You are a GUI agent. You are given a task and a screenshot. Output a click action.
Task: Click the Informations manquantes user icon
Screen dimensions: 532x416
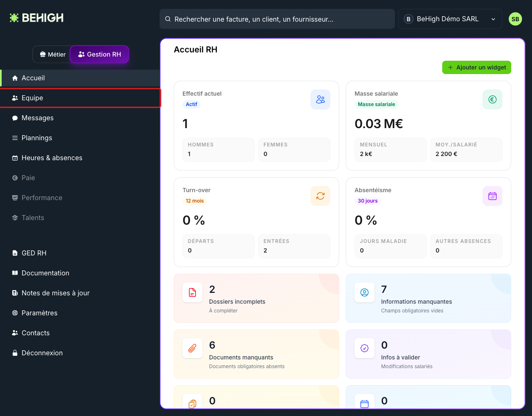(365, 292)
